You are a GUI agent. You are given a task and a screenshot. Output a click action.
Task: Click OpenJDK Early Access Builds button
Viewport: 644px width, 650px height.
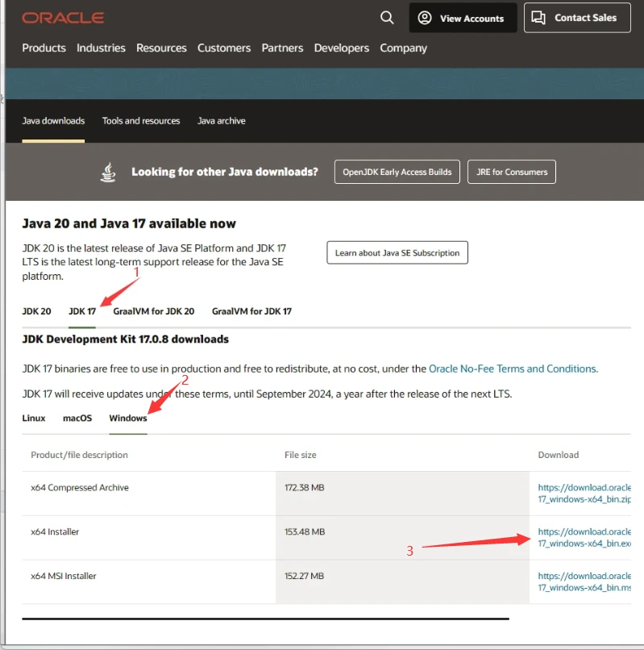click(x=397, y=172)
